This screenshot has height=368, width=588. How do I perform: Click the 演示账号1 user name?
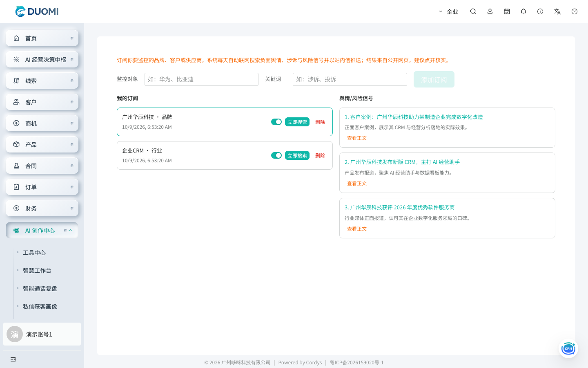coord(39,334)
